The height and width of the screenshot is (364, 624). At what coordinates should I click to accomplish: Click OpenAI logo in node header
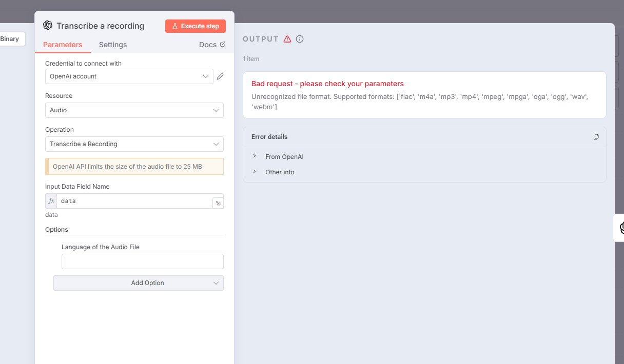(48, 26)
